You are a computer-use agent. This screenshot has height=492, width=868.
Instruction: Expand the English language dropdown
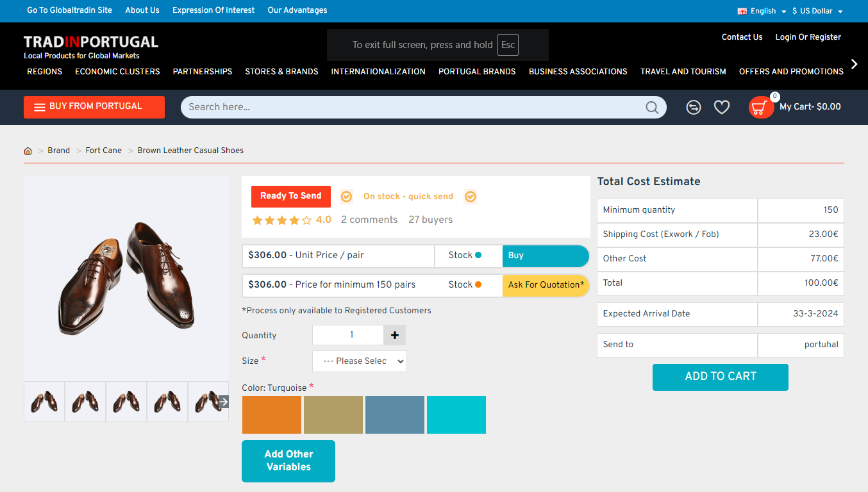pos(762,11)
